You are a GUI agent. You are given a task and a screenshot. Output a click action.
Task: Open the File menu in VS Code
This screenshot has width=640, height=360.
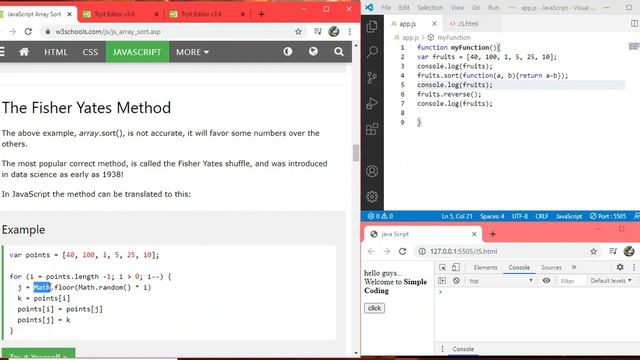click(386, 7)
